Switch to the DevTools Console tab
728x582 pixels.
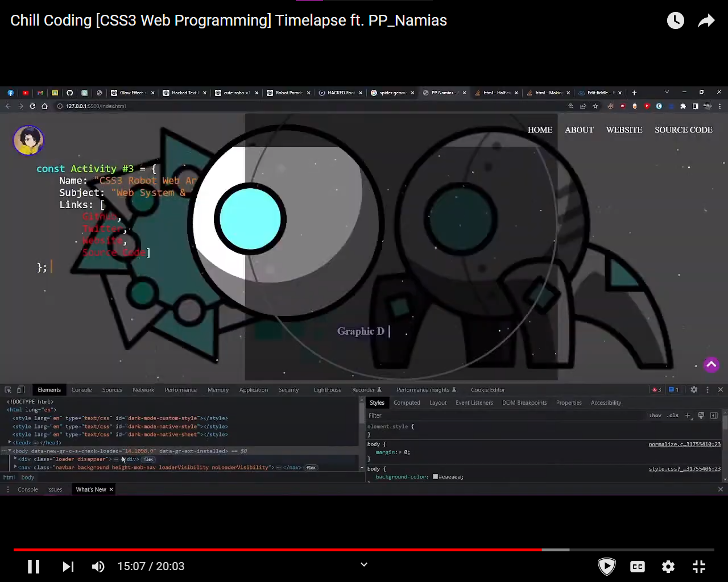pos(81,390)
